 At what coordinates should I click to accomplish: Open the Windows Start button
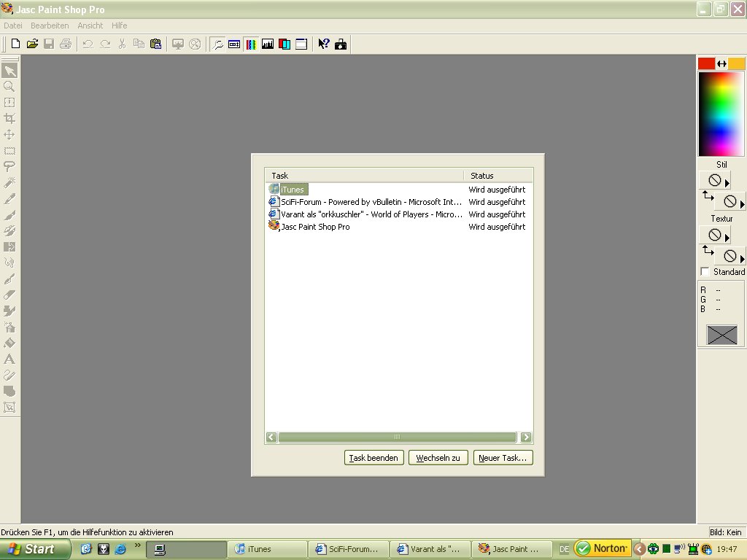(x=34, y=549)
